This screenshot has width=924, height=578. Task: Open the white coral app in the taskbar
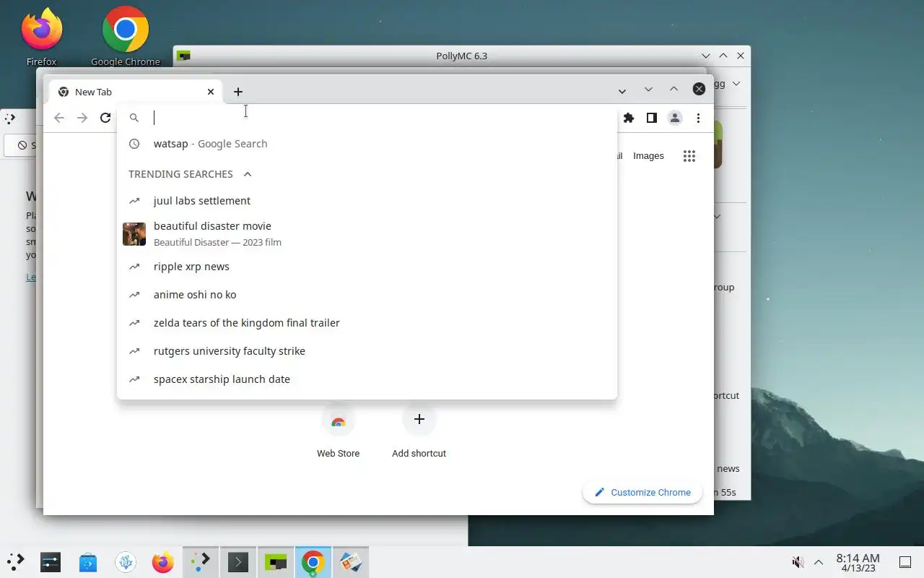click(126, 562)
